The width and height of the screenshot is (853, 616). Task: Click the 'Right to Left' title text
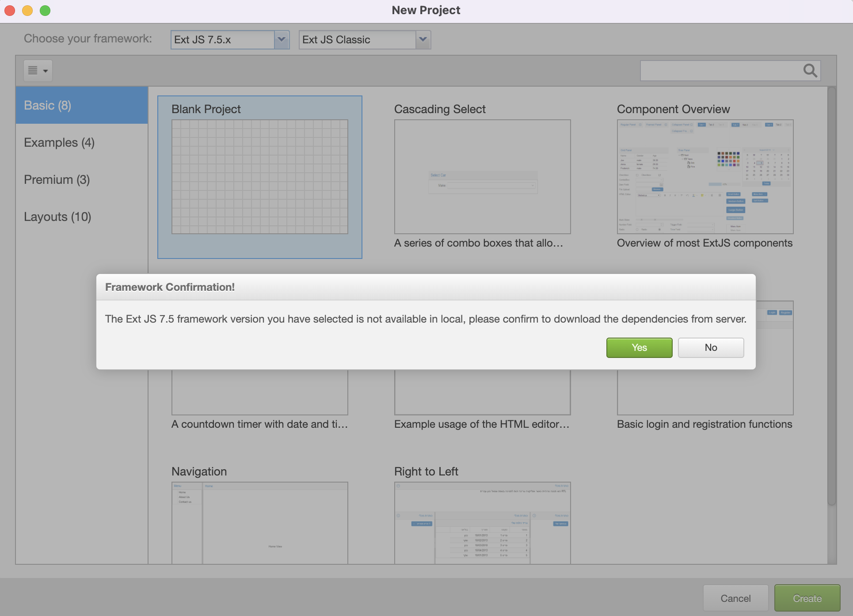tap(426, 472)
